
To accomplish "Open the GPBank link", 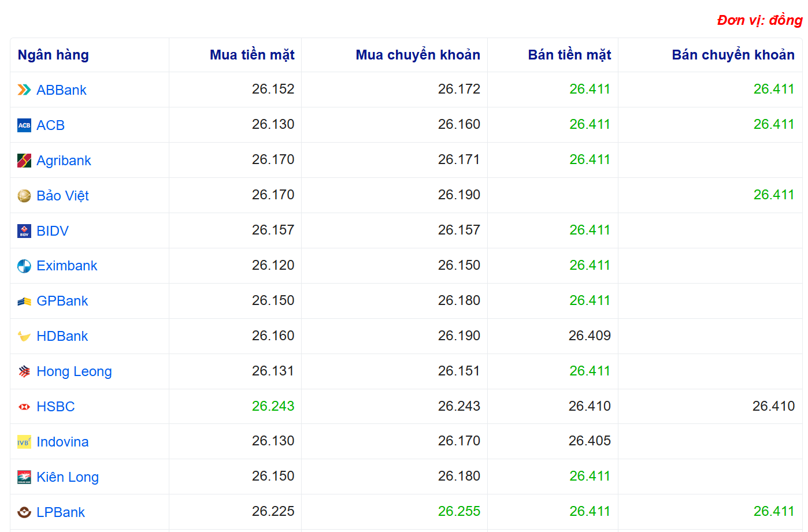I will (62, 301).
